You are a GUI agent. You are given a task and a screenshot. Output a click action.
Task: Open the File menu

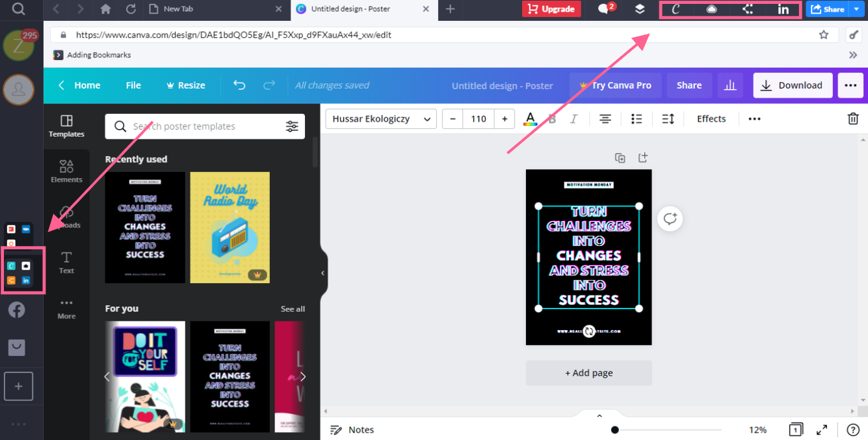tap(133, 85)
